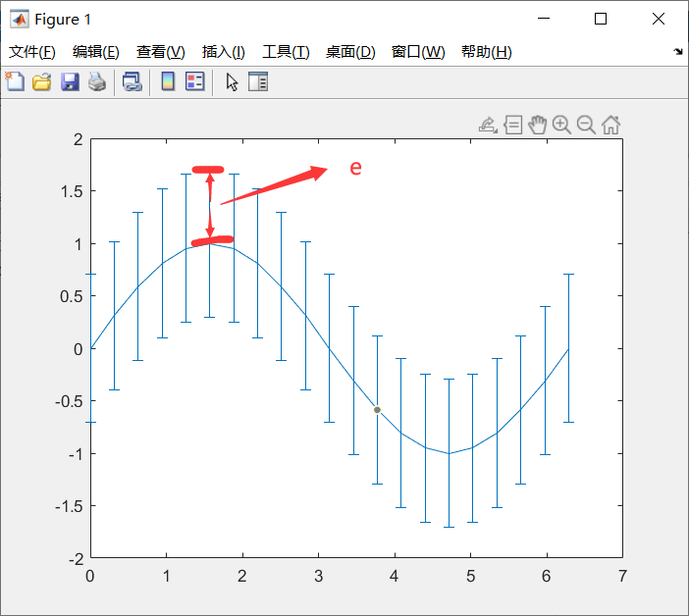Minimize the Figure 1 window
The image size is (689, 616).
(x=544, y=19)
